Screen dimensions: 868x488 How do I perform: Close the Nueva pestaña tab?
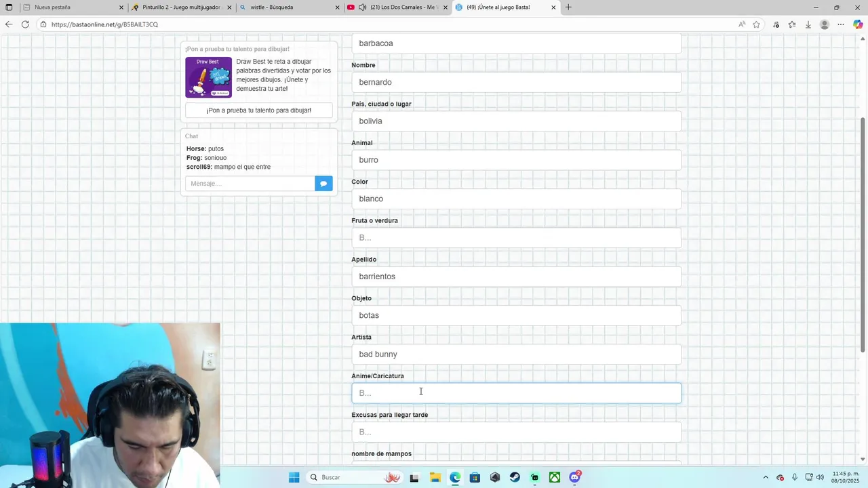pos(121,7)
